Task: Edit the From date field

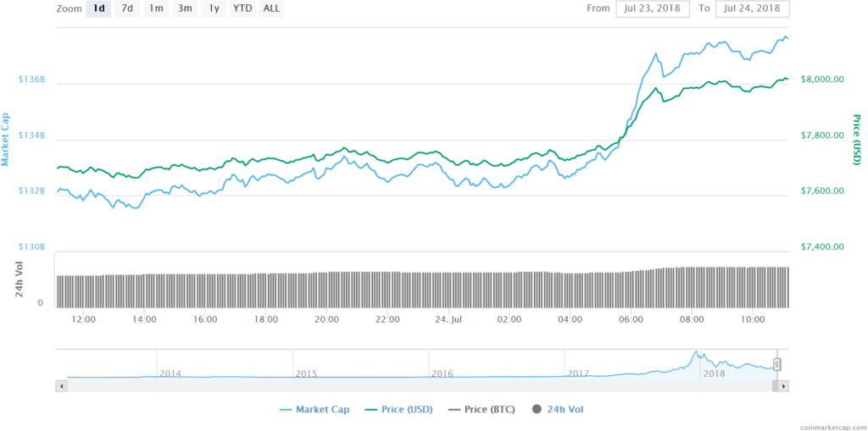Action: (653, 8)
